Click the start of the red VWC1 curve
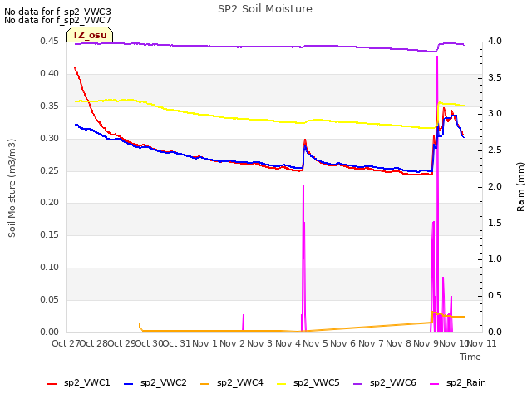 75,68
